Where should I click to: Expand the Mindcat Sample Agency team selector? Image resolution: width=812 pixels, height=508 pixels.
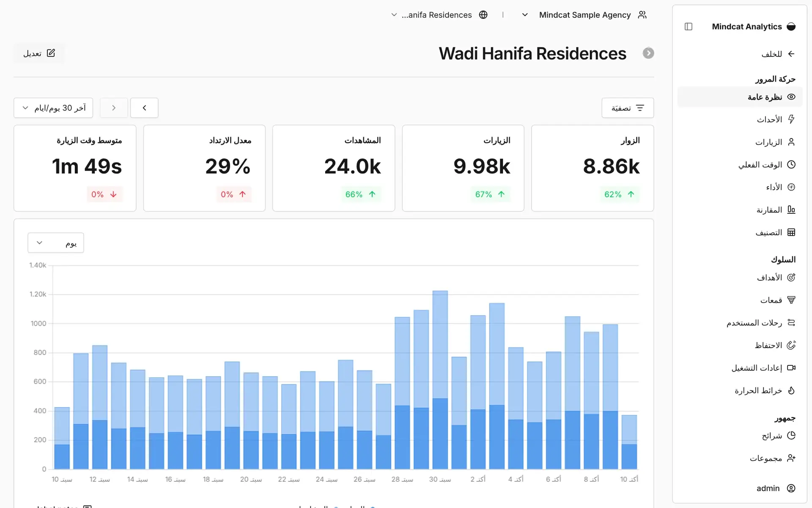click(x=584, y=15)
